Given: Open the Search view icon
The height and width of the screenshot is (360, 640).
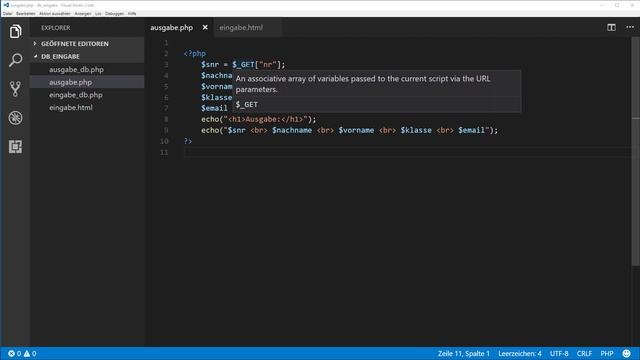Looking at the screenshot, I should coord(15,60).
